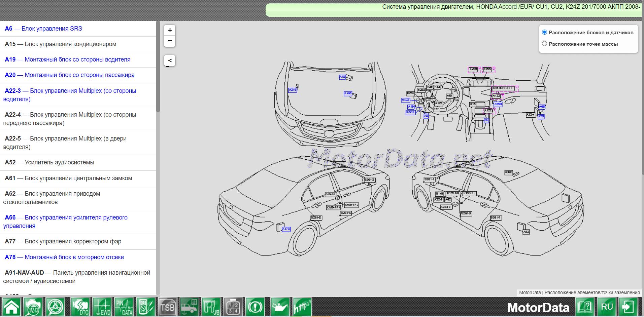Click the exit door icon
Viewport: 644px width, 317px height.
[628, 307]
